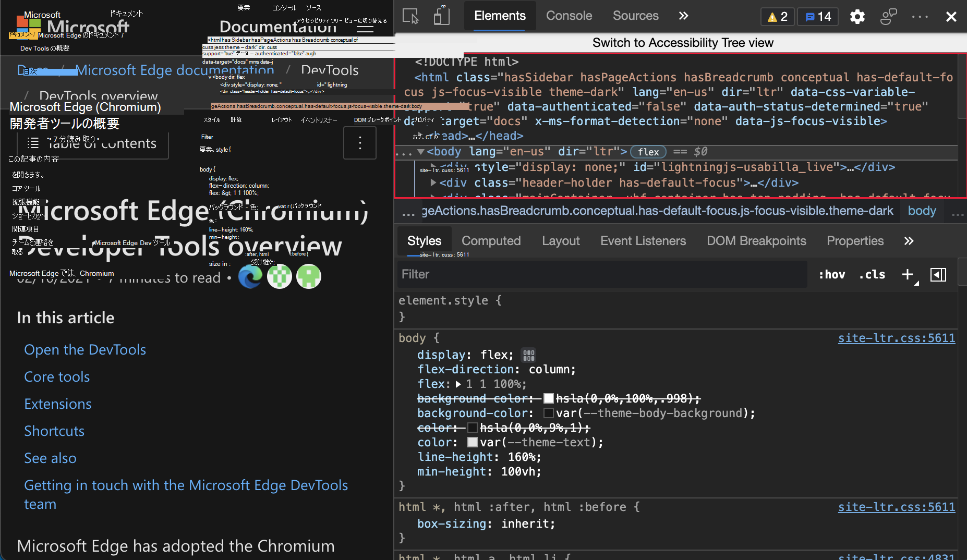Click the white hsla background-color swatch
The image size is (967, 560).
(548, 398)
